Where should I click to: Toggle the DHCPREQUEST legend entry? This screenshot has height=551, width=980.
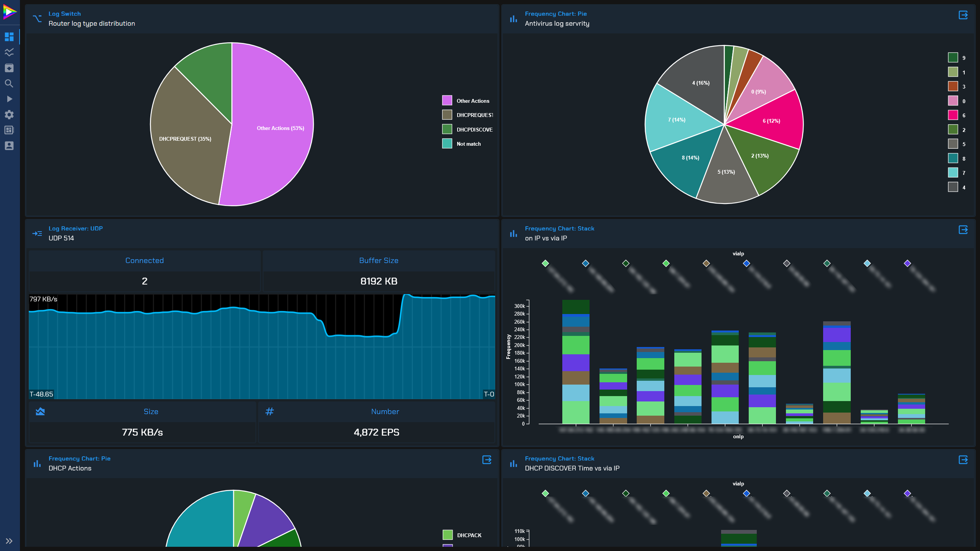(474, 115)
